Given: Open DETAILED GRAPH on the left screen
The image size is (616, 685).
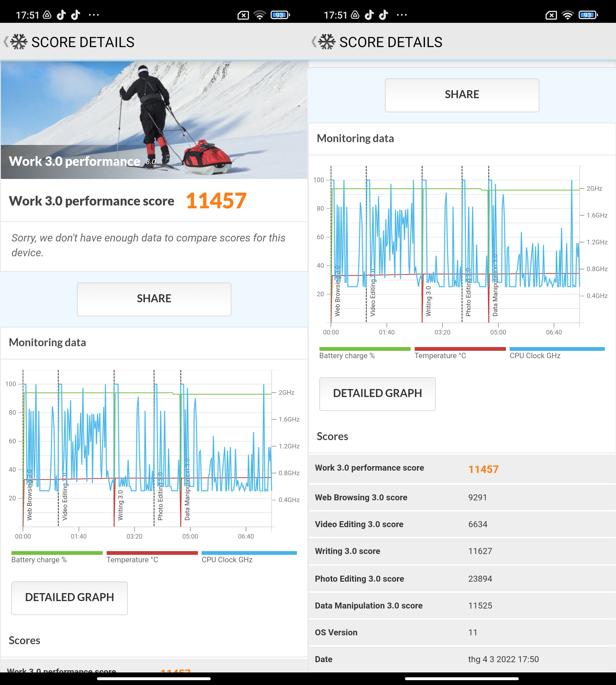Looking at the screenshot, I should (x=69, y=598).
